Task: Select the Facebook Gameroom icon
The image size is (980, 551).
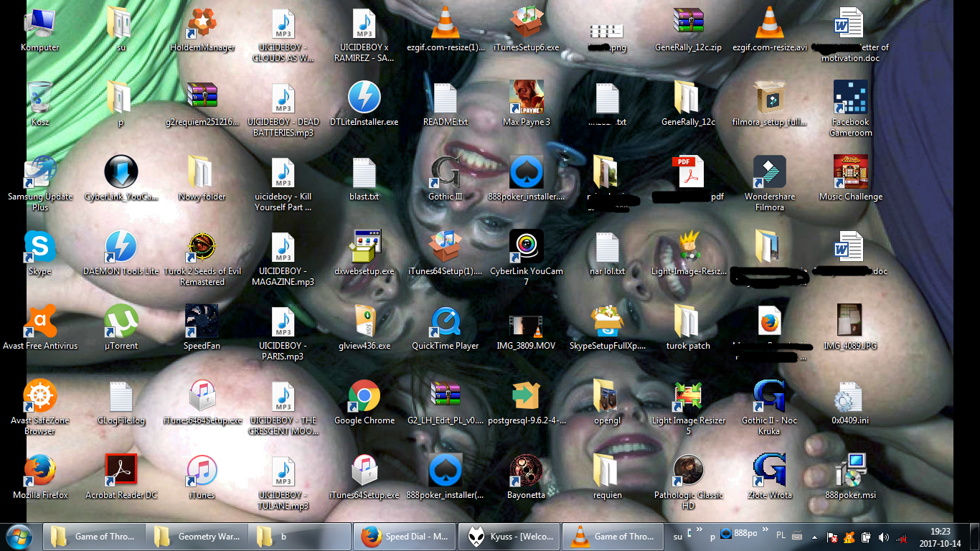Action: click(x=851, y=109)
